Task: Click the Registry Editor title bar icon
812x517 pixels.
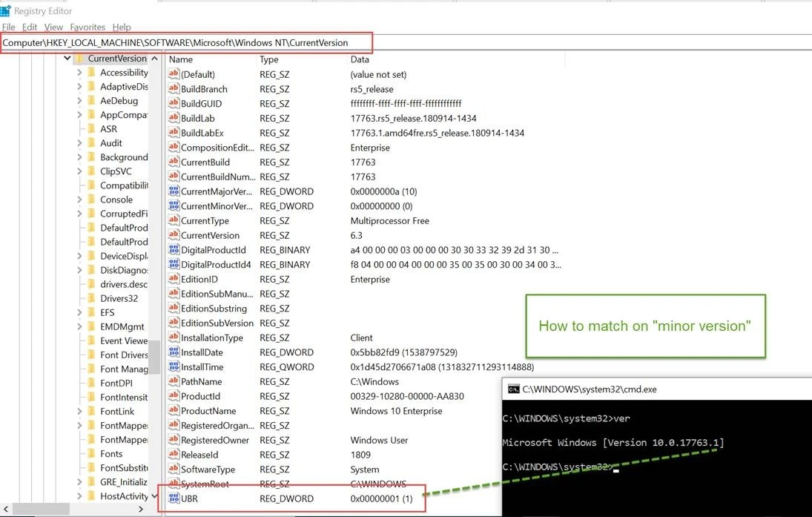Action: point(6,10)
